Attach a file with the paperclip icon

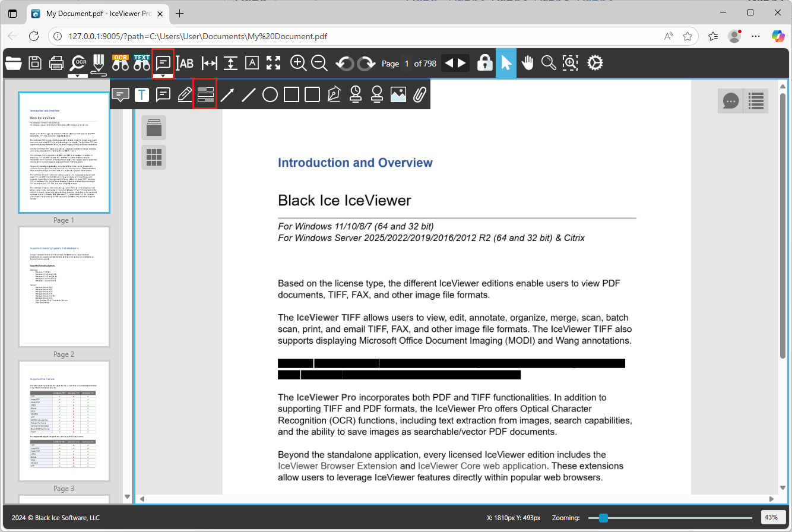pyautogui.click(x=420, y=94)
